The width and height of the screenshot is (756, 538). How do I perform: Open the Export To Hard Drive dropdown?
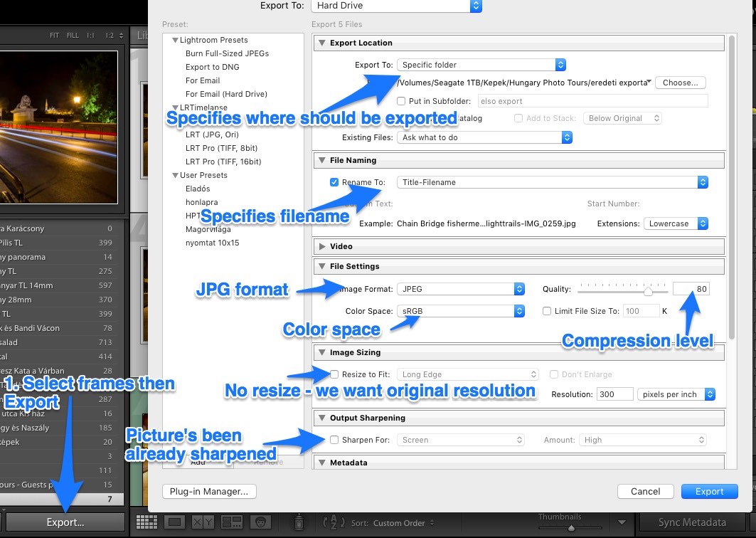point(396,6)
